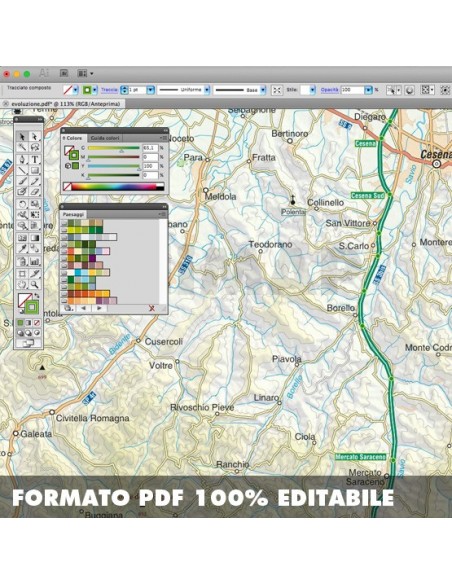Select the Gradient tool
Screen dimensions: 452x584
coord(34,238)
